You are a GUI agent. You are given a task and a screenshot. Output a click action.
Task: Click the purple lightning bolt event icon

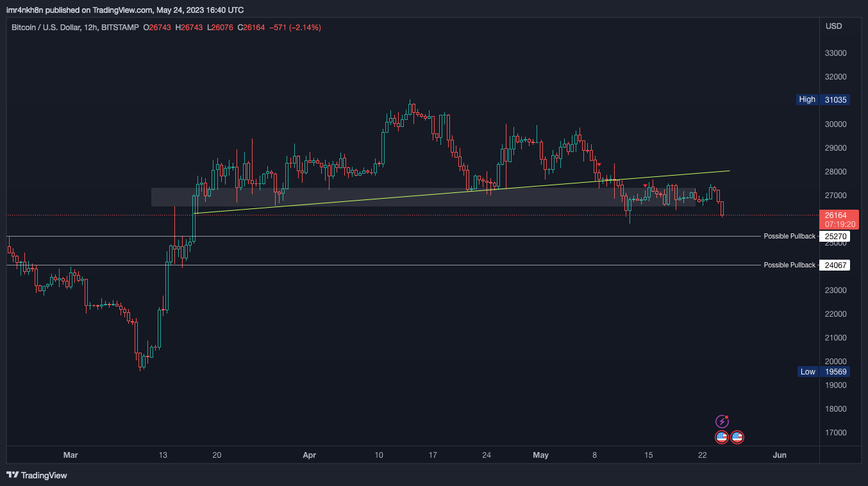(722, 421)
